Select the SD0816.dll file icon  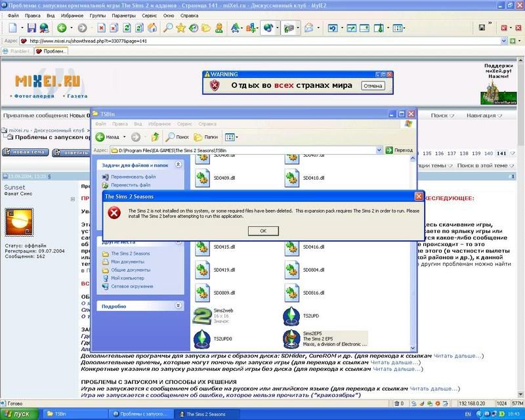[x=291, y=293]
